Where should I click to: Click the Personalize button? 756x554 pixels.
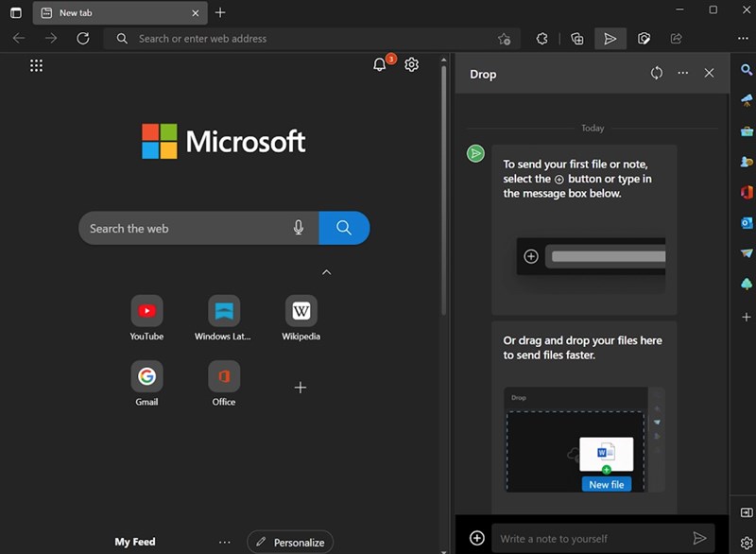290,541
